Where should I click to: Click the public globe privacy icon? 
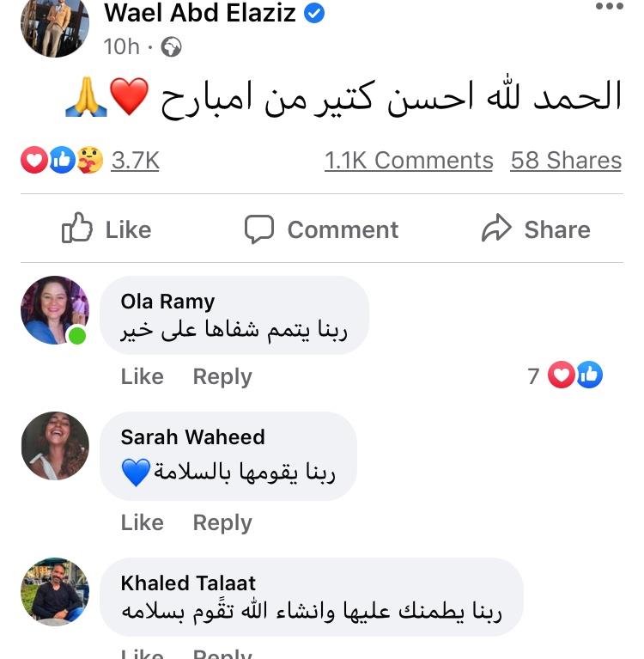coord(172,46)
